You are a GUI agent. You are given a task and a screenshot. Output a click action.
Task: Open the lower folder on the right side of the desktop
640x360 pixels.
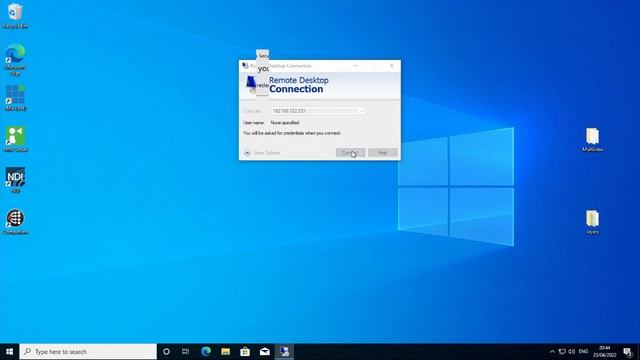592,222
